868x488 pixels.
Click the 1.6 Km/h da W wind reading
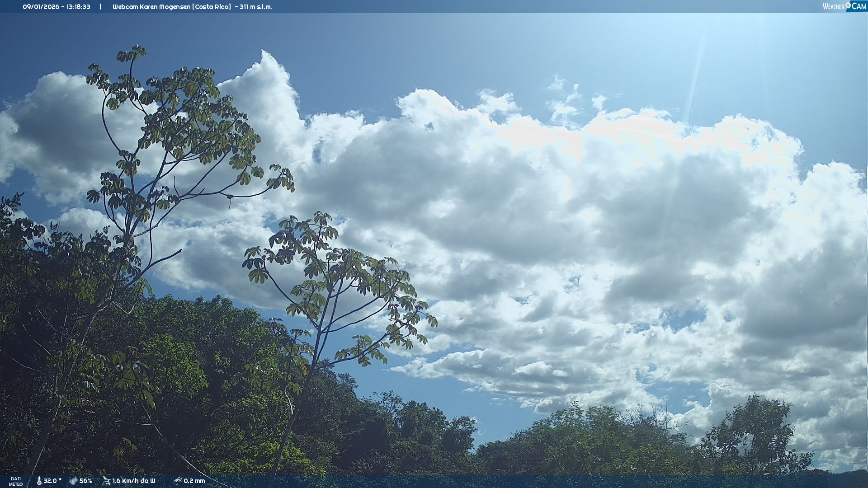pyautogui.click(x=134, y=481)
